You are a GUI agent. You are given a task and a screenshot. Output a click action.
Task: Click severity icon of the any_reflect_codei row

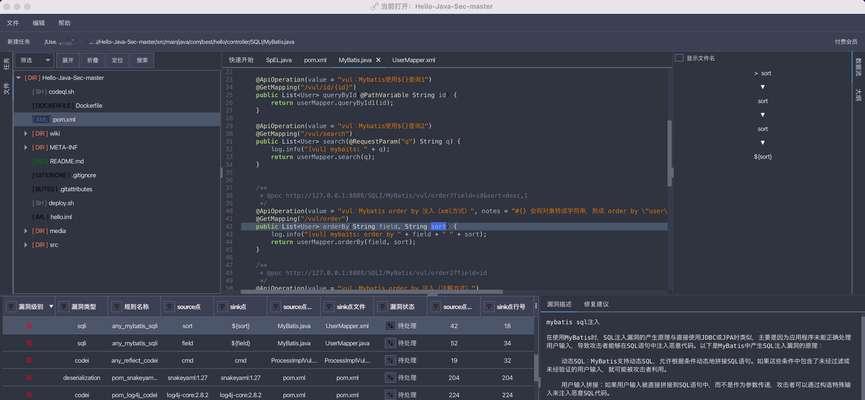(x=29, y=360)
